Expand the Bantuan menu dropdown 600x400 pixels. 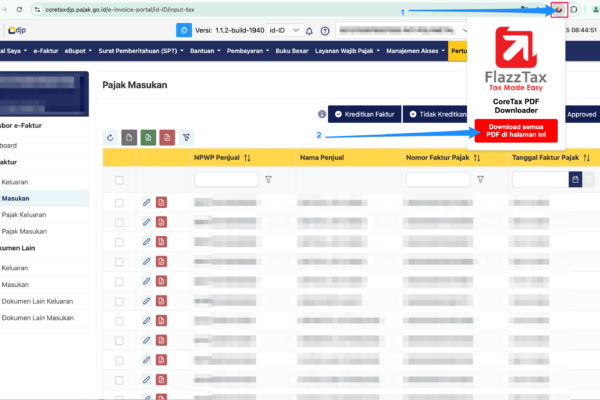tap(205, 51)
